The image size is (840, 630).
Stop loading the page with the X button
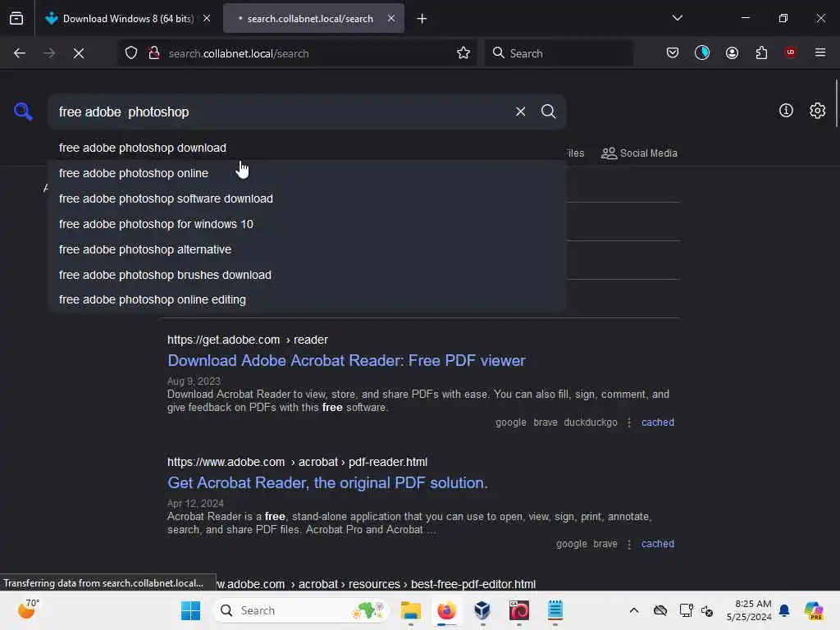79,53
